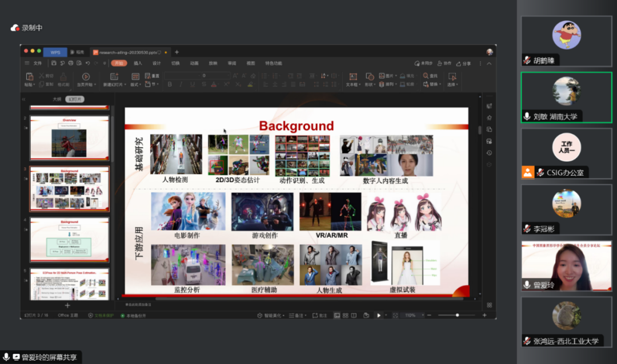Toggle normal view in status bar
617x364 pixels.
(x=337, y=316)
